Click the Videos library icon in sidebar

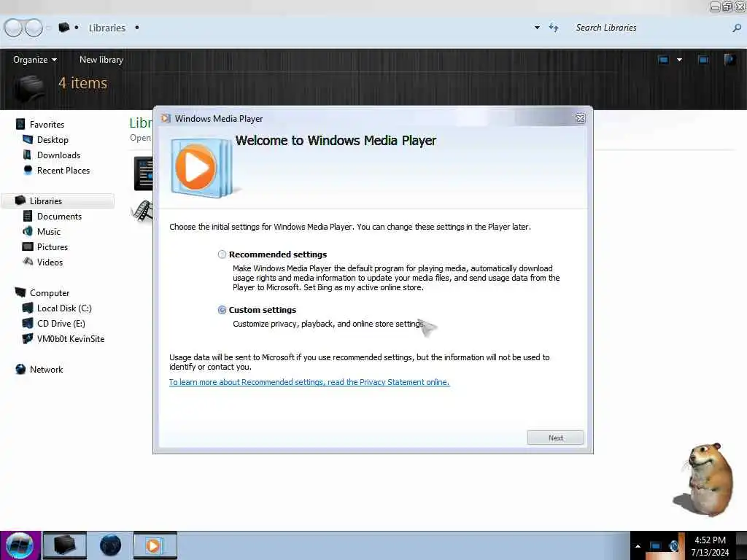pos(28,262)
